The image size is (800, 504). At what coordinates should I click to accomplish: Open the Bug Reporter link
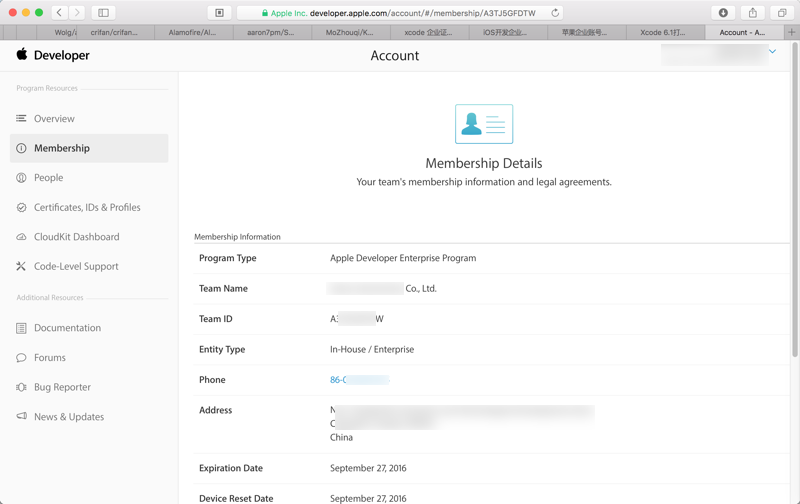pyautogui.click(x=62, y=387)
